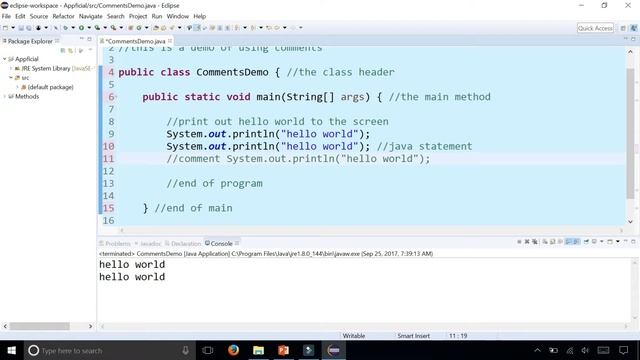Open the Navigate menu
The height and width of the screenshot is (360, 640).
click(x=91, y=16)
